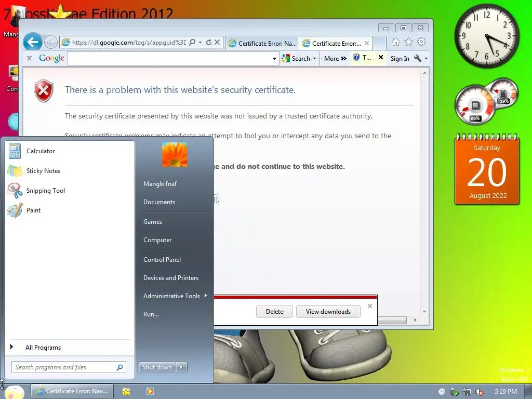Click the round face tray icon
Image resolution: width=532 pixels, height=399 pixels.
442,392
